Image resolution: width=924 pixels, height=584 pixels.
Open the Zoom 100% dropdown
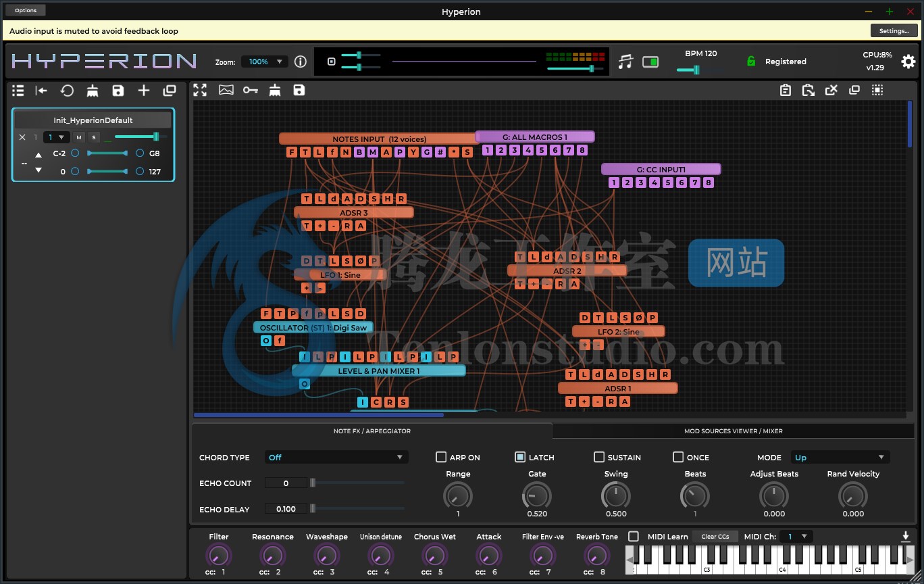pyautogui.click(x=265, y=62)
